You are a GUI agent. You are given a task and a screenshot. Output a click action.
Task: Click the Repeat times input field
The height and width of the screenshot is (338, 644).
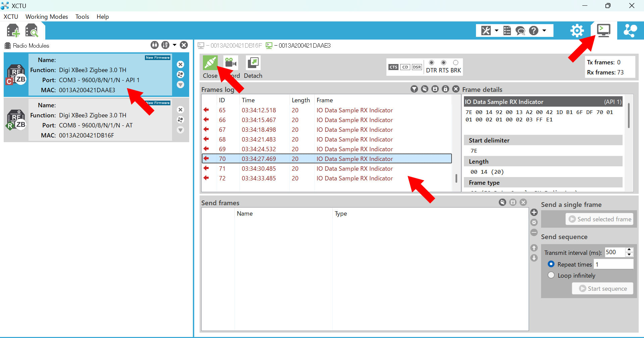pyautogui.click(x=613, y=264)
